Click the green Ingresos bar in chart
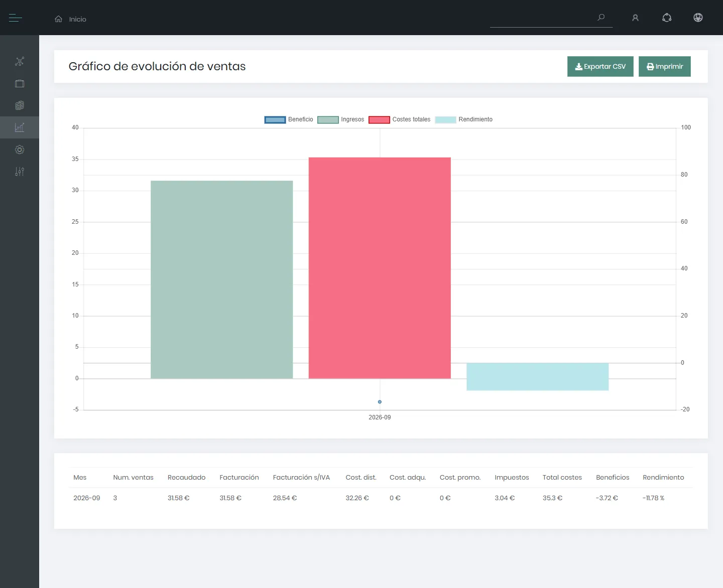The width and height of the screenshot is (723, 588). click(x=221, y=279)
